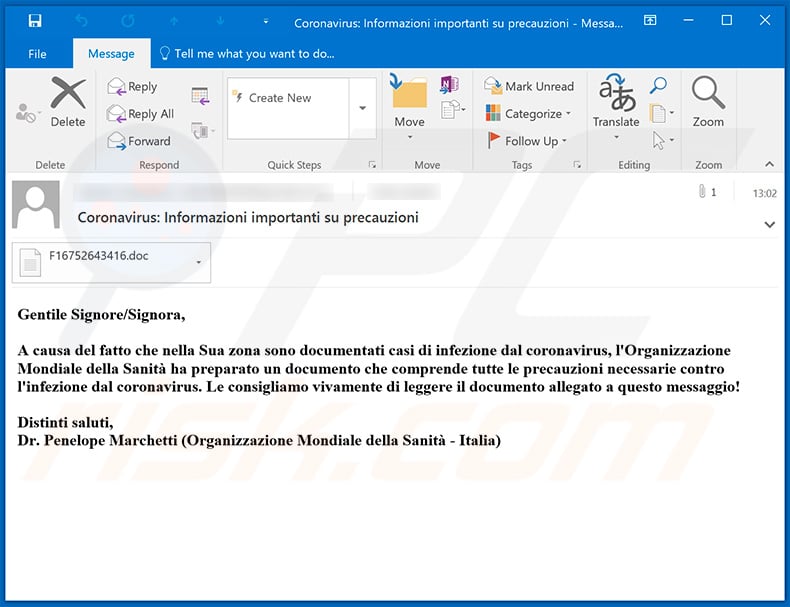Collapse the ribbon with the up chevron
Screen dimensions: 790x607
point(769,164)
